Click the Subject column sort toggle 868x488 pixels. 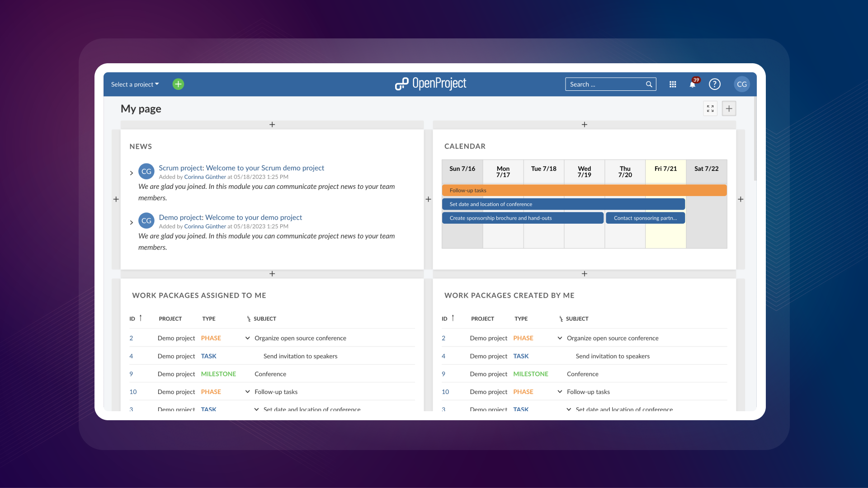(x=249, y=318)
